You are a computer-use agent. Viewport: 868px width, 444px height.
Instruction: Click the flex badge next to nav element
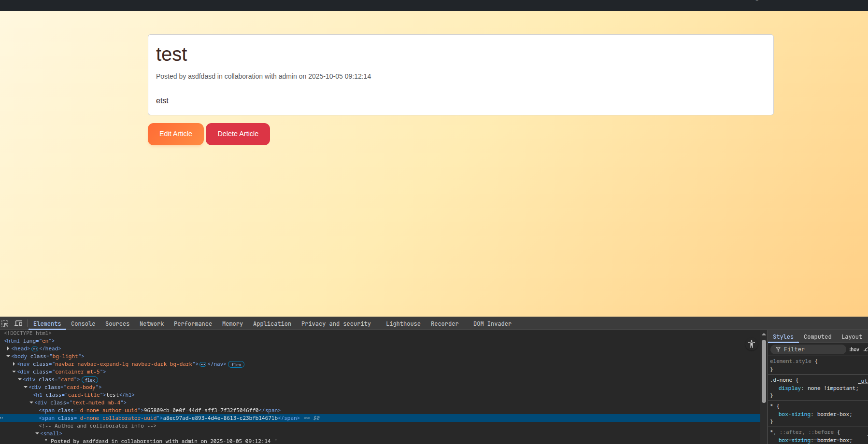pos(236,364)
